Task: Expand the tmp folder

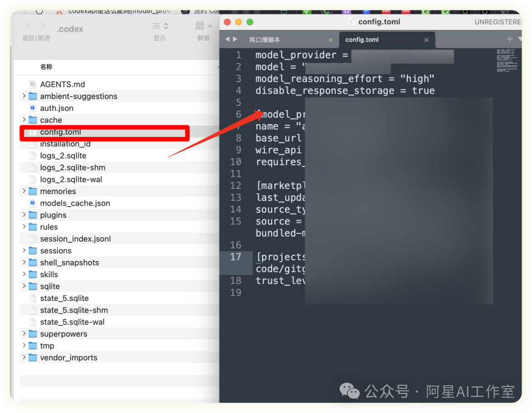Action: [x=24, y=345]
